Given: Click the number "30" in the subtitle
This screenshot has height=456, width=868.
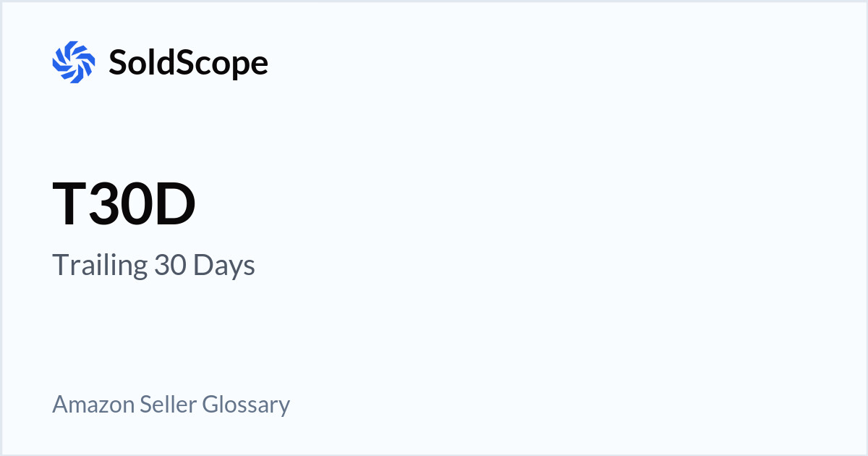Looking at the screenshot, I should 169,266.
